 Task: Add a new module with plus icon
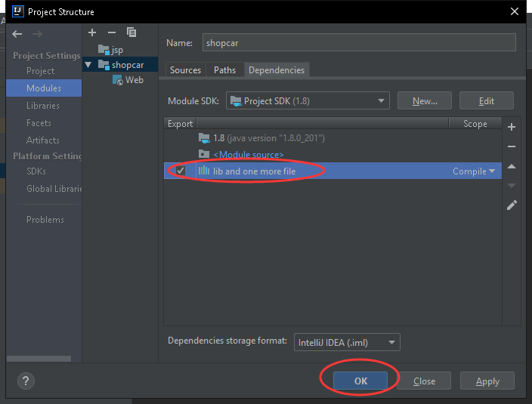click(92, 32)
